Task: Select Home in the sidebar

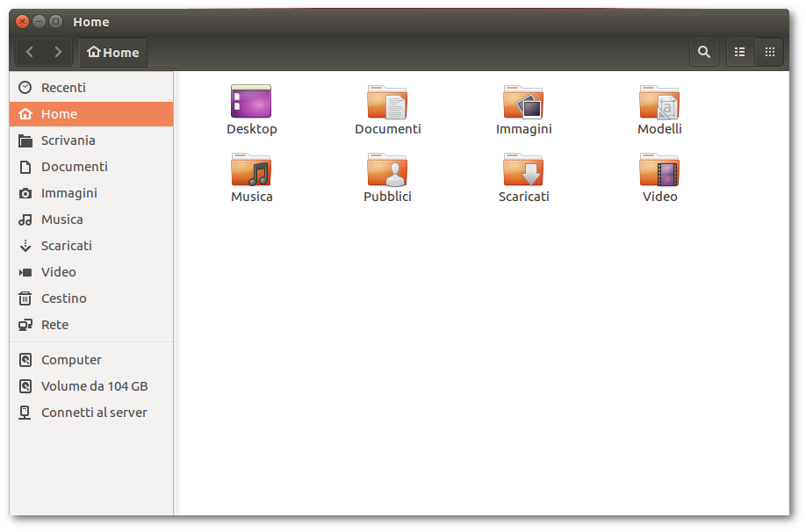Action: point(91,113)
